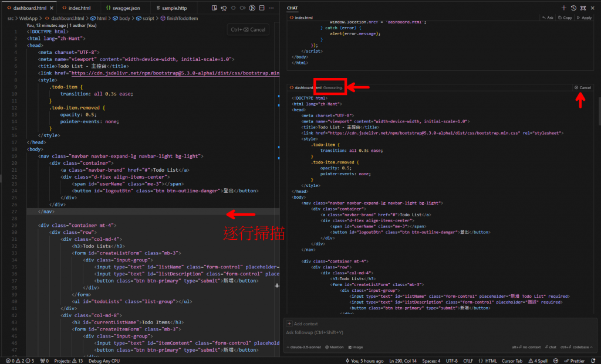This screenshot has height=364, width=601.
Task: Open the editor more actions ellipsis menu
Action: [x=271, y=8]
